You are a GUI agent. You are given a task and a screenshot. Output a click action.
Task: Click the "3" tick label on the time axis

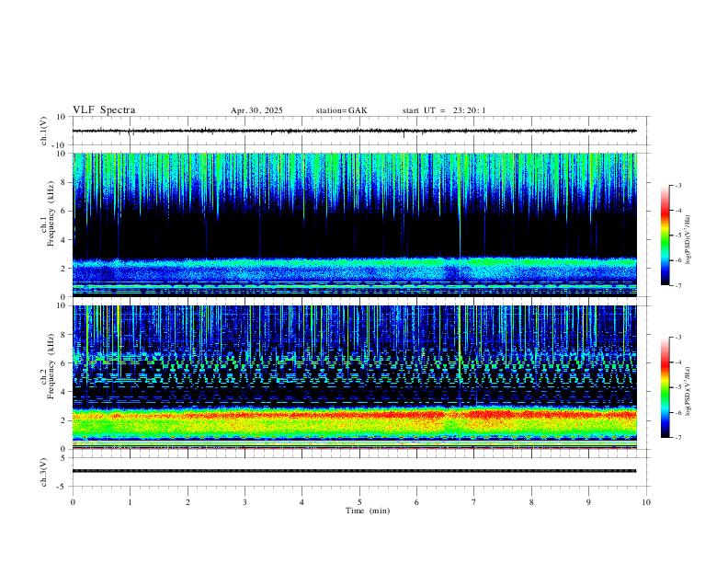[245, 502]
